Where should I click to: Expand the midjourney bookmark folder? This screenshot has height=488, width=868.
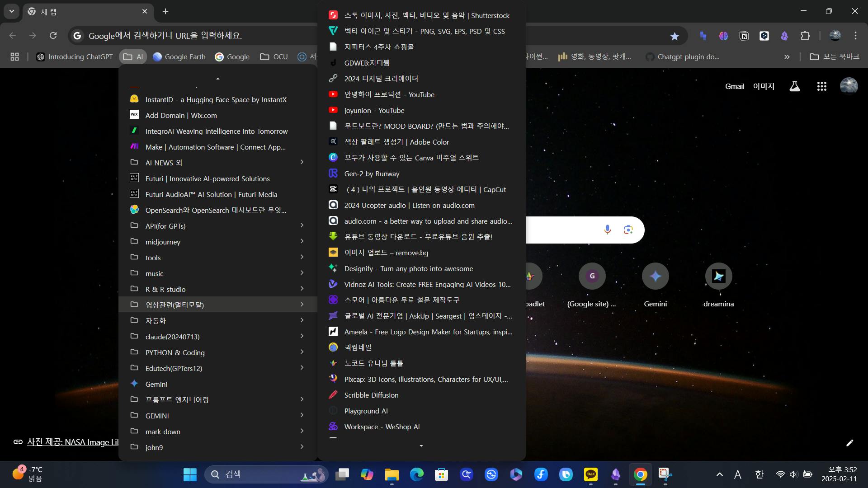click(218, 242)
